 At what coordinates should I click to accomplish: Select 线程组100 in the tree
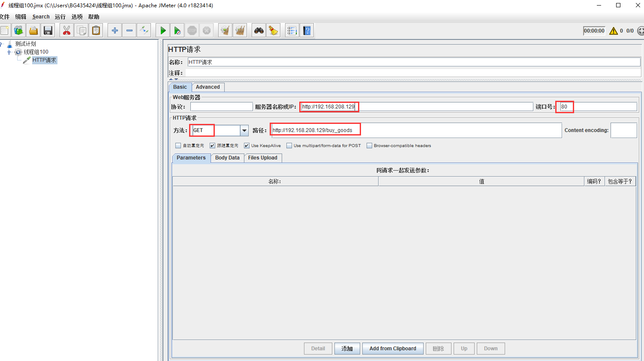point(36,52)
